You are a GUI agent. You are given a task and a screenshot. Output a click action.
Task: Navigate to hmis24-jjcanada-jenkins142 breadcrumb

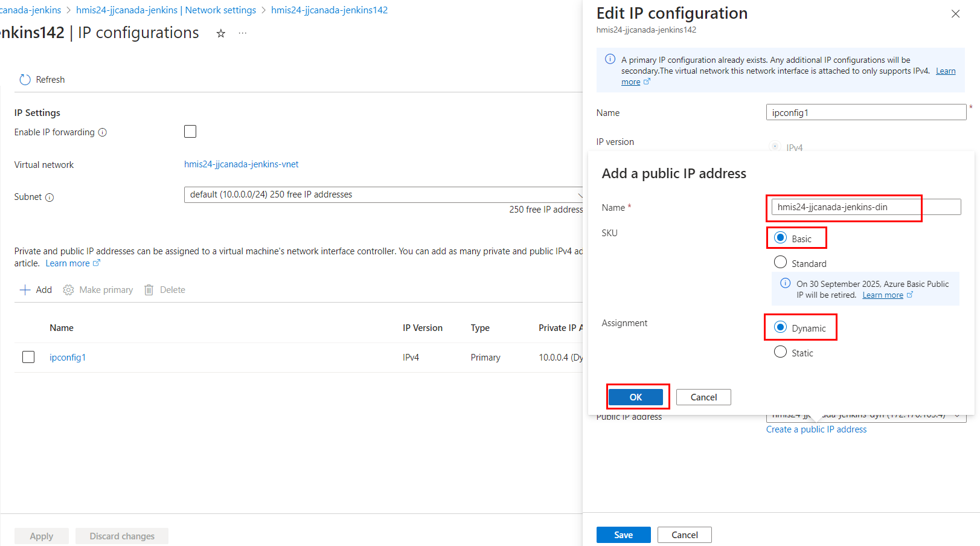(x=329, y=10)
